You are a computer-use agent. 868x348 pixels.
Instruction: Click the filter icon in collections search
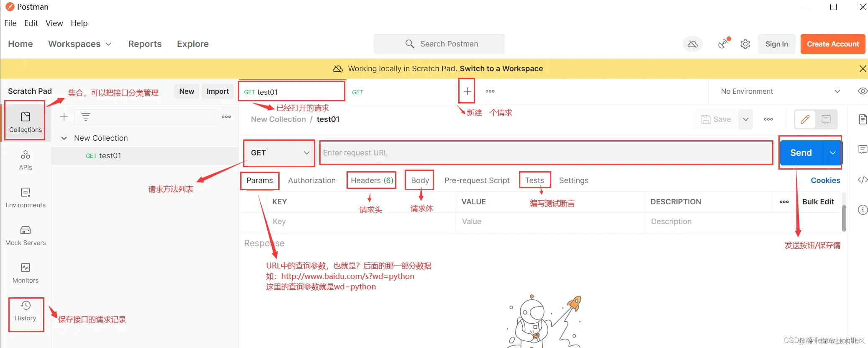point(86,117)
